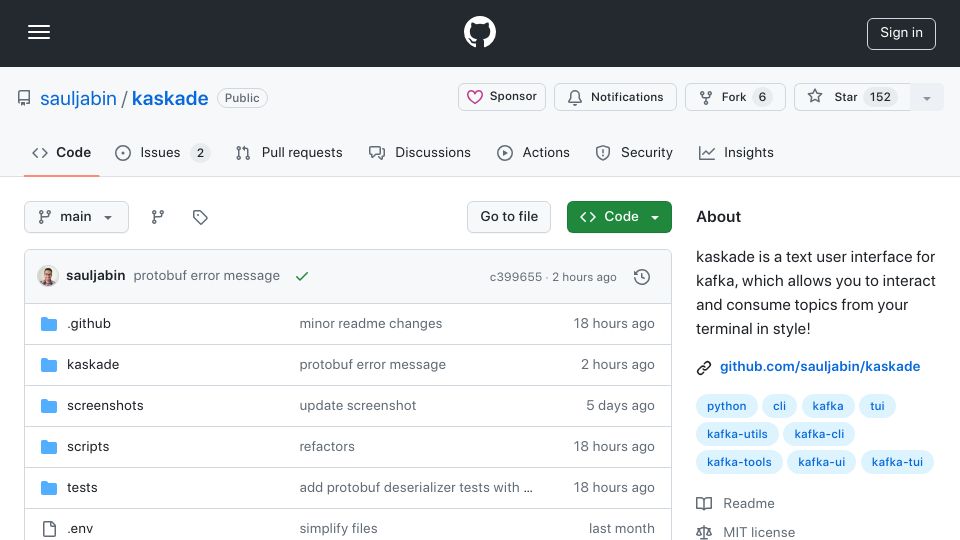The height and width of the screenshot is (540, 960).
Task: Open Notifications for this repository
Action: pos(615,97)
